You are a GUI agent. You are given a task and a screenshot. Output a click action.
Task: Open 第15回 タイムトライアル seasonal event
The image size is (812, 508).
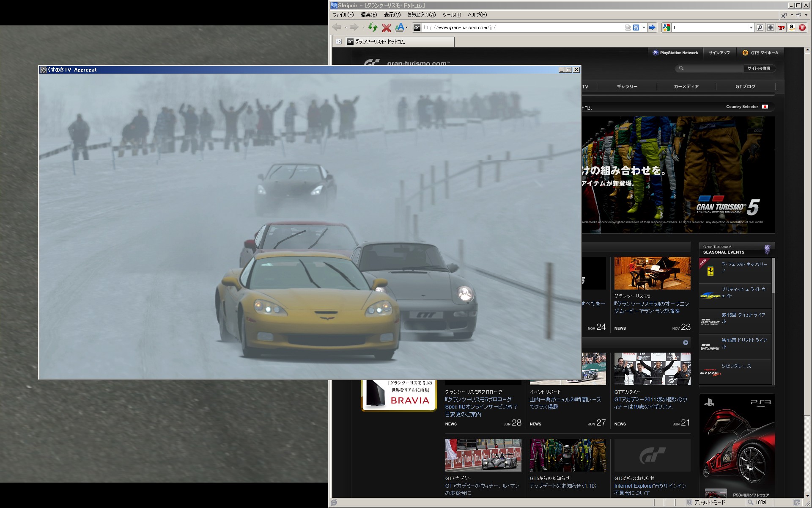(735, 321)
